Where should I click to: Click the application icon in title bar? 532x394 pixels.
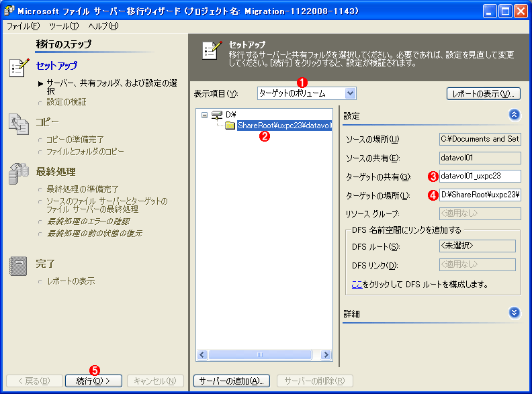click(x=9, y=11)
